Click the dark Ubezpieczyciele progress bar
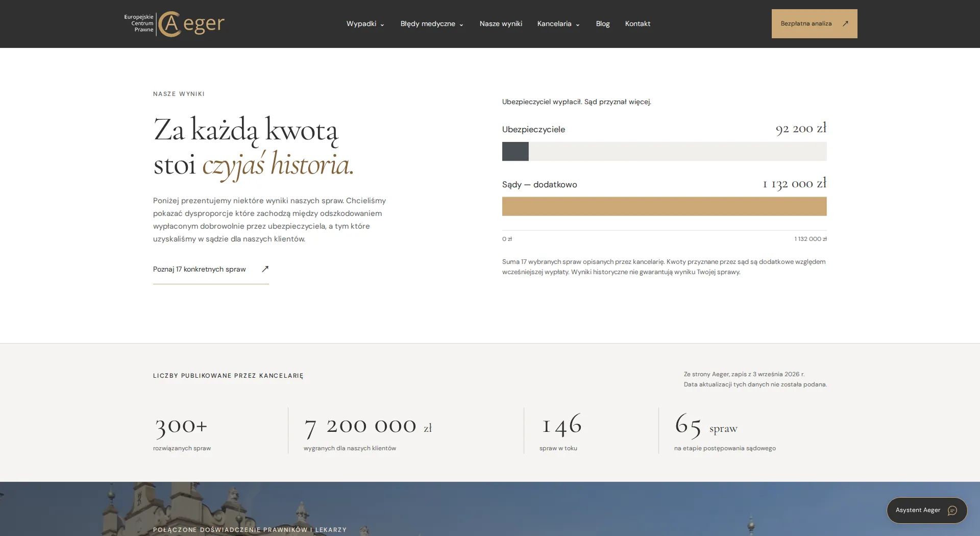Screen dimensions: 980x536 point(515,152)
